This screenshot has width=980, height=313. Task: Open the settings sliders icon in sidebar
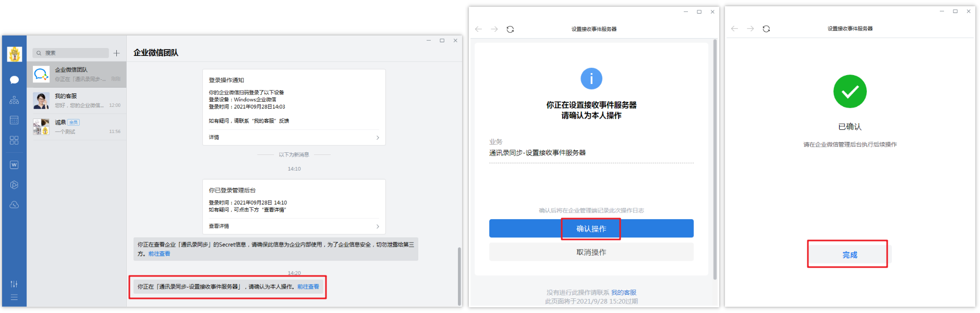click(x=14, y=284)
